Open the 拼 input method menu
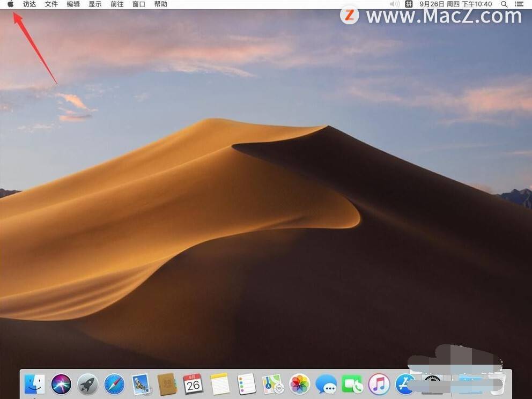Screen dimensions: 532x399 [409, 4]
